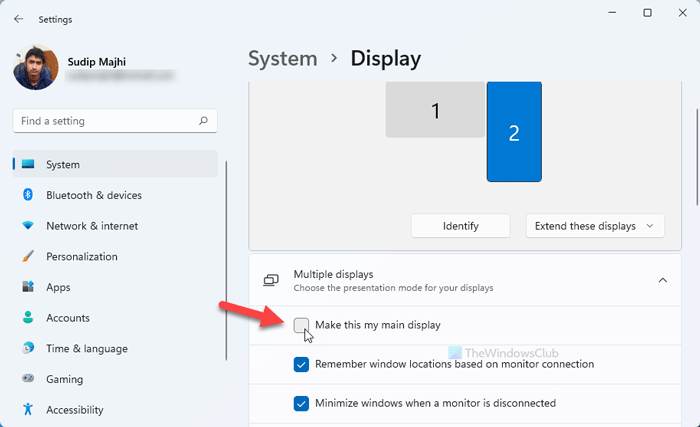Screen dimensions: 700x427
Task: Click the back arrow in Settings header
Action: pos(19,18)
